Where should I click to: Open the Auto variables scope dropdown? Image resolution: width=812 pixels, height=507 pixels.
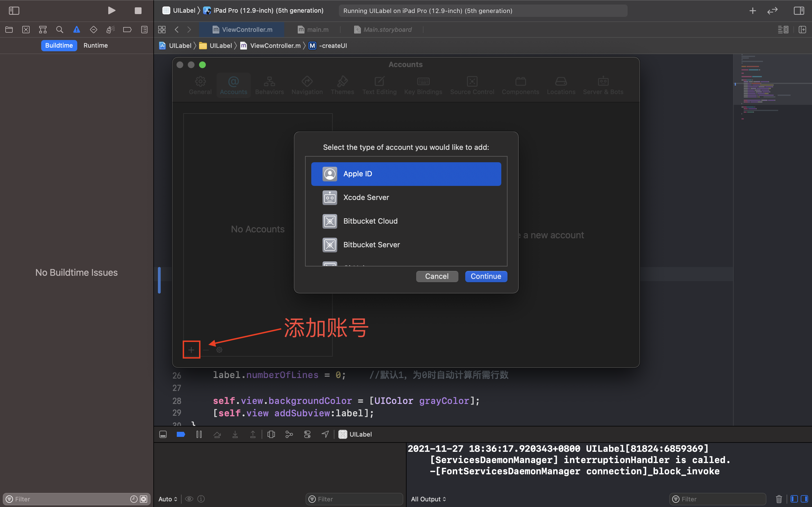[168, 499]
